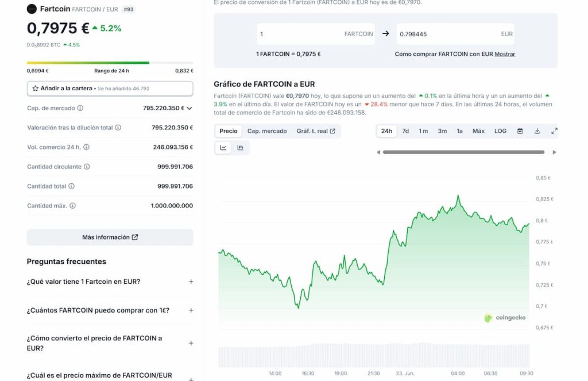
Task: Open info icon next to Cap. de mercado
Action: pos(80,108)
